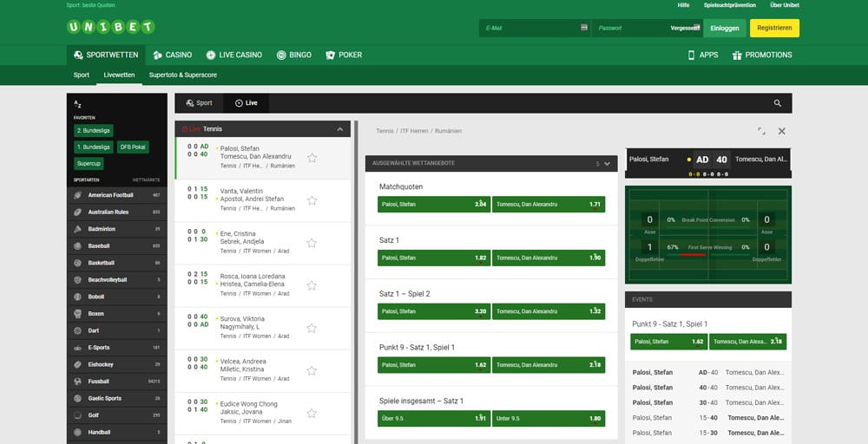This screenshot has width=868, height=444.
Task: Click the ITF Herren breadcrumb
Action: click(x=414, y=132)
